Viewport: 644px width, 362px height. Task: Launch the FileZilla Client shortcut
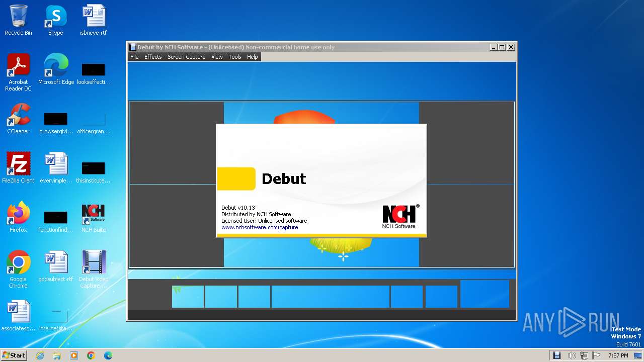[x=18, y=168]
